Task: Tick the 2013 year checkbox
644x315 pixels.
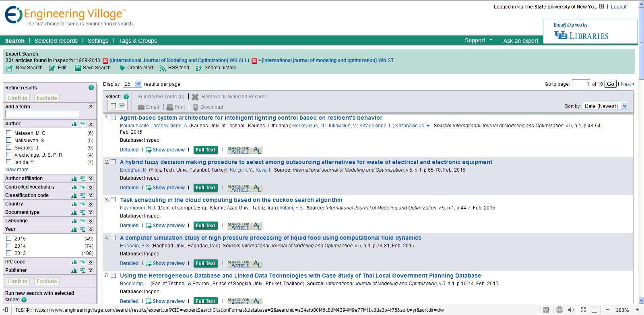Action: (8, 253)
